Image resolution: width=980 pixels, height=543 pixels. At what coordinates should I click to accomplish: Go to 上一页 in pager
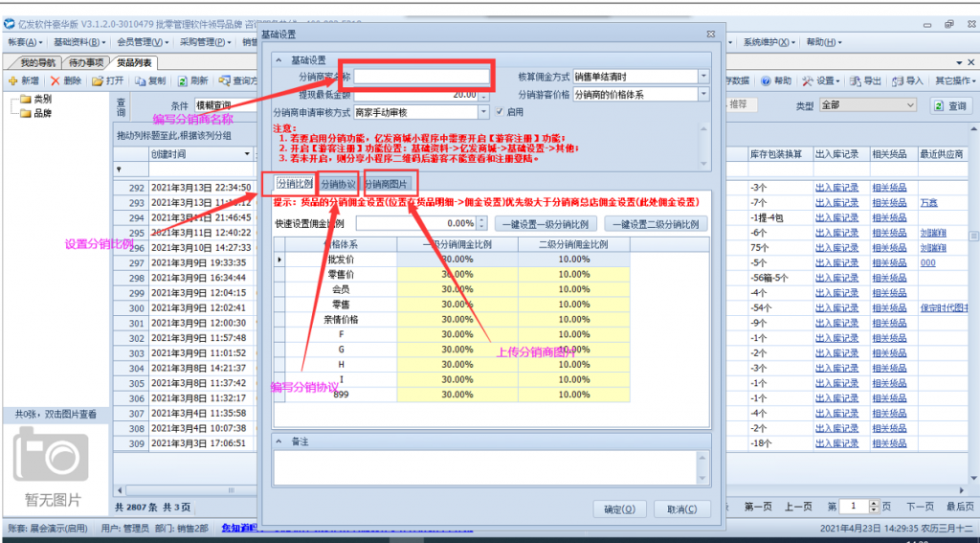(799, 506)
